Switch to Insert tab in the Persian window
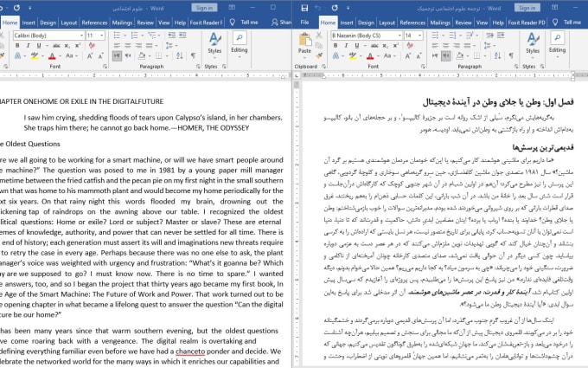 [347, 23]
